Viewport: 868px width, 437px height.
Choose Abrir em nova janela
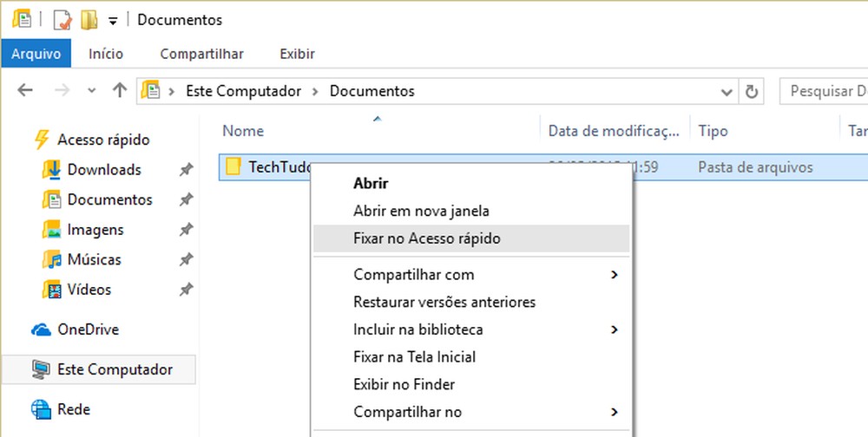pyautogui.click(x=421, y=211)
